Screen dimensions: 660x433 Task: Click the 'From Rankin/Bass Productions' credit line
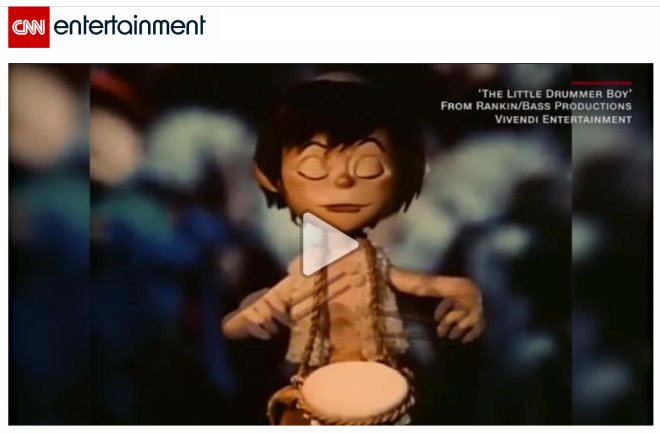pyautogui.click(x=536, y=106)
